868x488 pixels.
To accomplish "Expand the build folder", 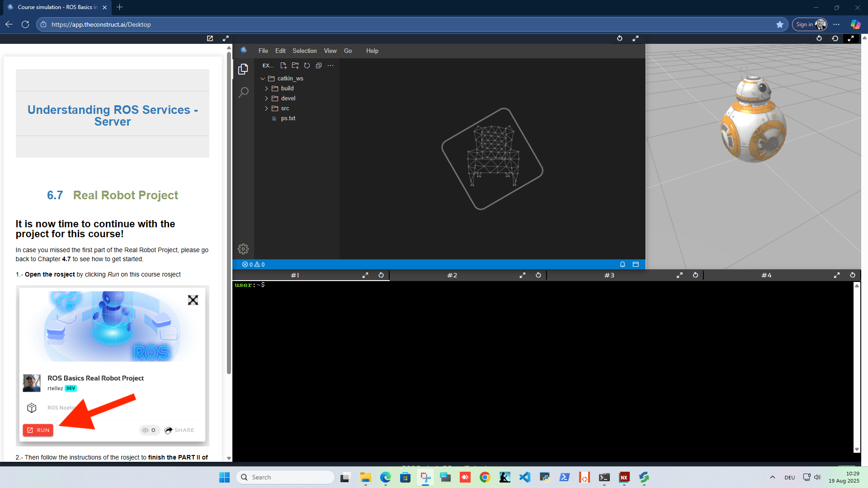I will coord(287,89).
